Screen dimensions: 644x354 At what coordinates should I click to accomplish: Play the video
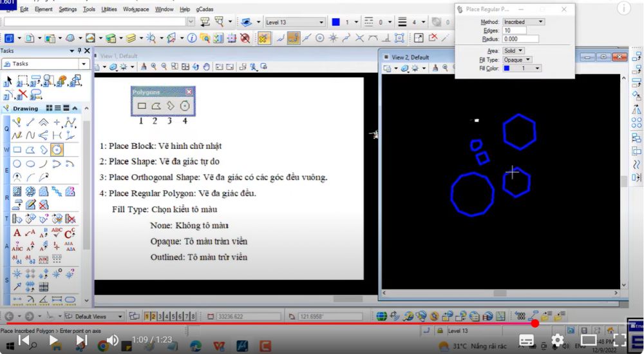pos(53,340)
